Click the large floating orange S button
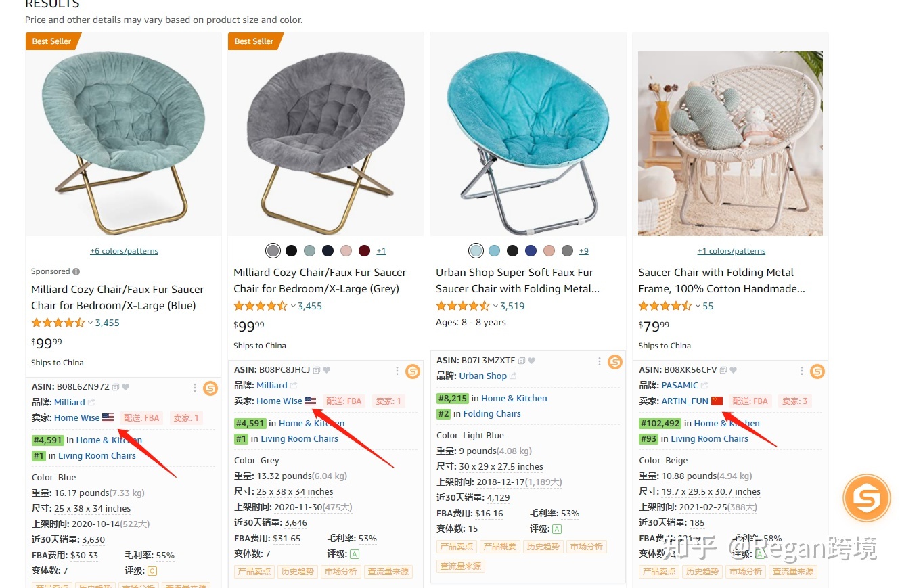The width and height of the screenshot is (900, 588). (866, 498)
